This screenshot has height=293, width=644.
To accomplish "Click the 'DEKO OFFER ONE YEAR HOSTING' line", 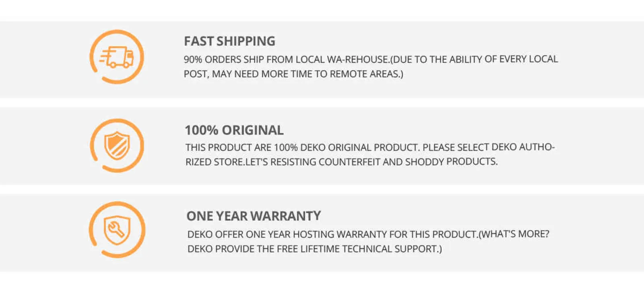I will 368,234.
